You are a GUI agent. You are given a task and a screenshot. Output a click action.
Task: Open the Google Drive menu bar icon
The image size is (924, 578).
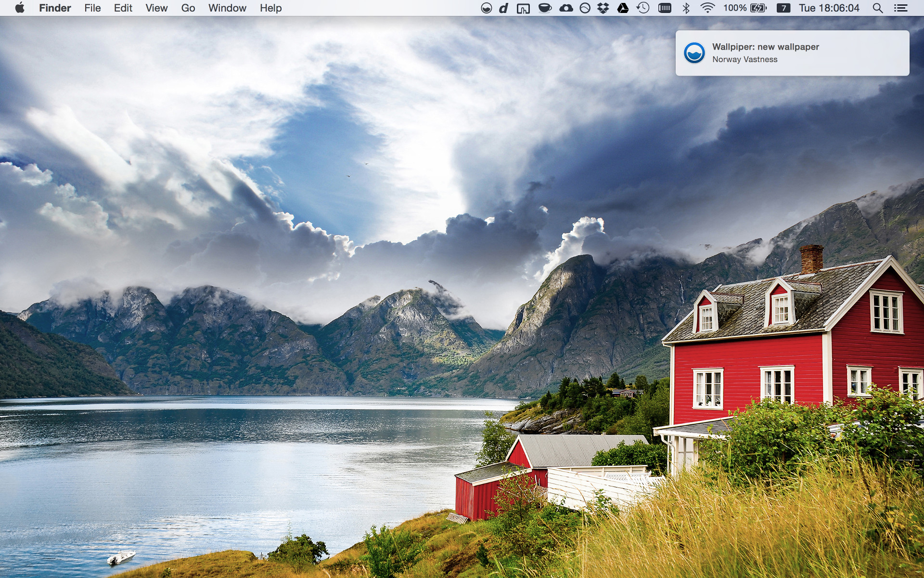coord(623,8)
